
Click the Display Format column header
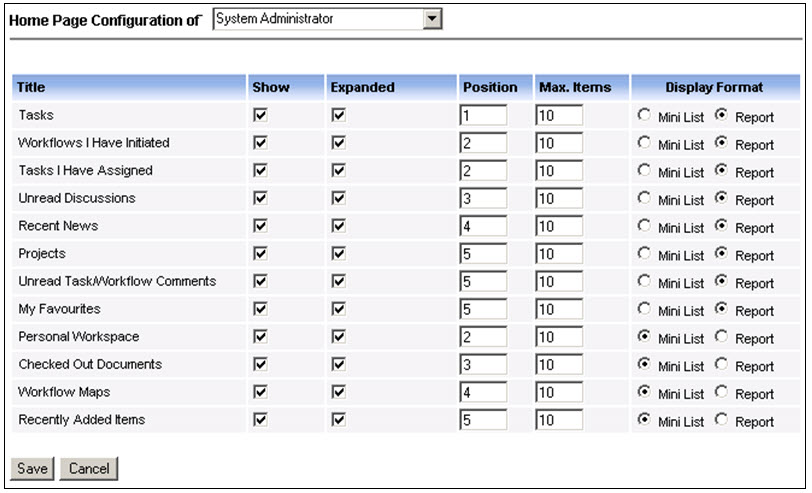715,87
